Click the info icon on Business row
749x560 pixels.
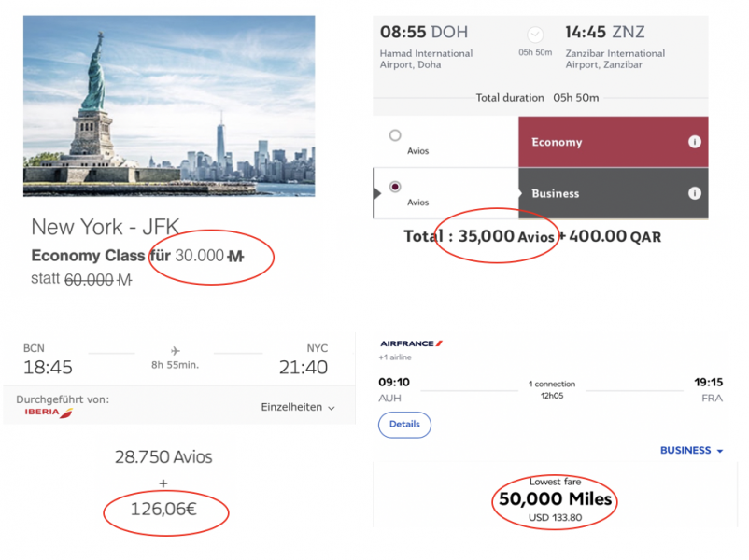pos(694,193)
